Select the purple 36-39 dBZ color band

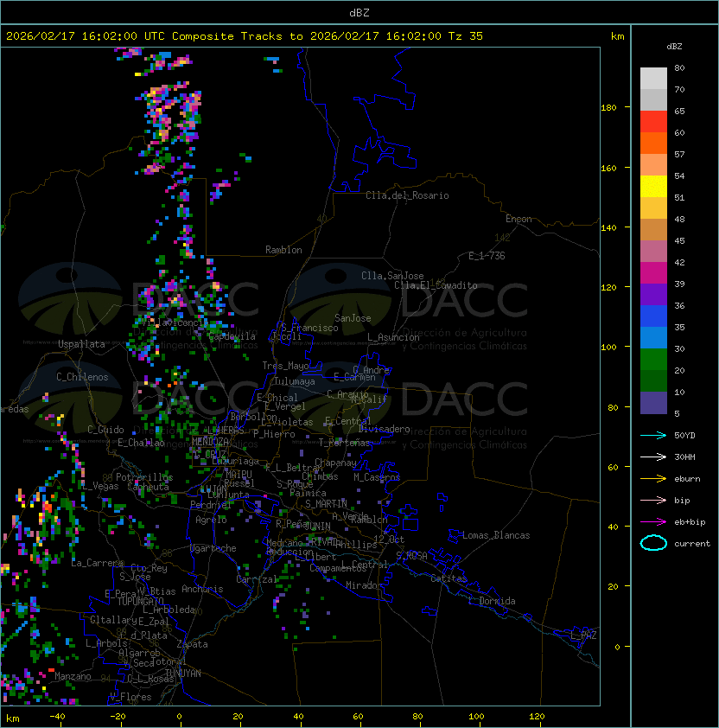[653, 295]
